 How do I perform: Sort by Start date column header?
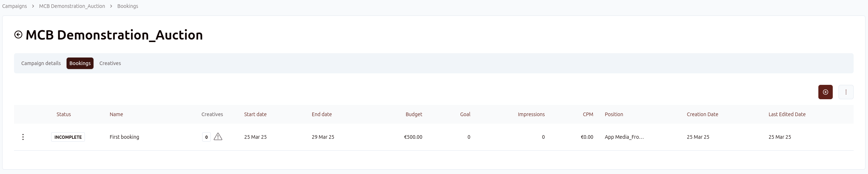pos(255,114)
